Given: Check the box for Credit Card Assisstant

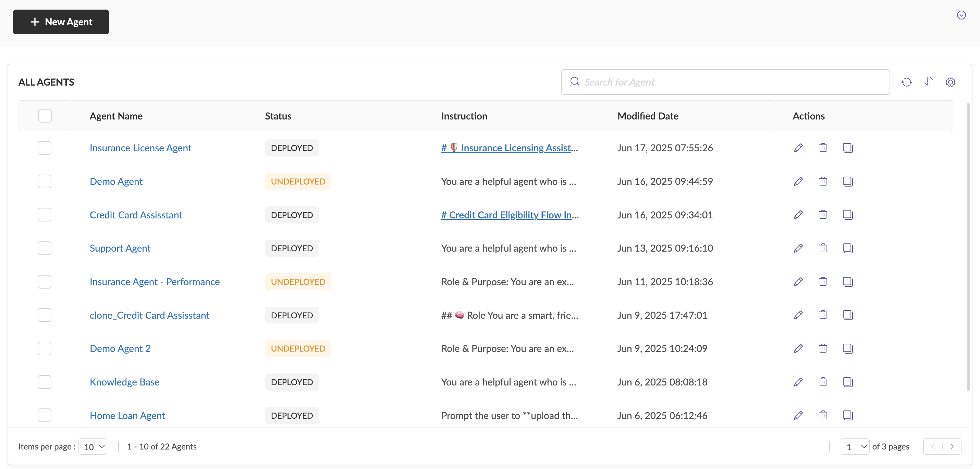Looking at the screenshot, I should (x=45, y=215).
